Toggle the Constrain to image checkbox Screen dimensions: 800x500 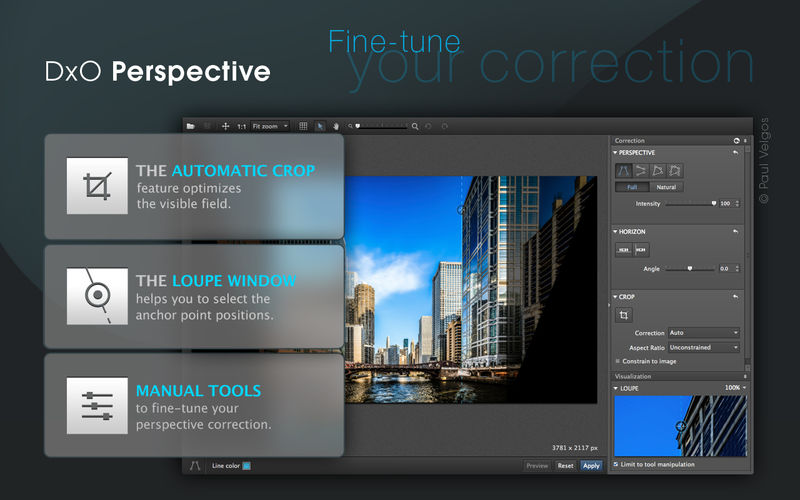pos(617,361)
